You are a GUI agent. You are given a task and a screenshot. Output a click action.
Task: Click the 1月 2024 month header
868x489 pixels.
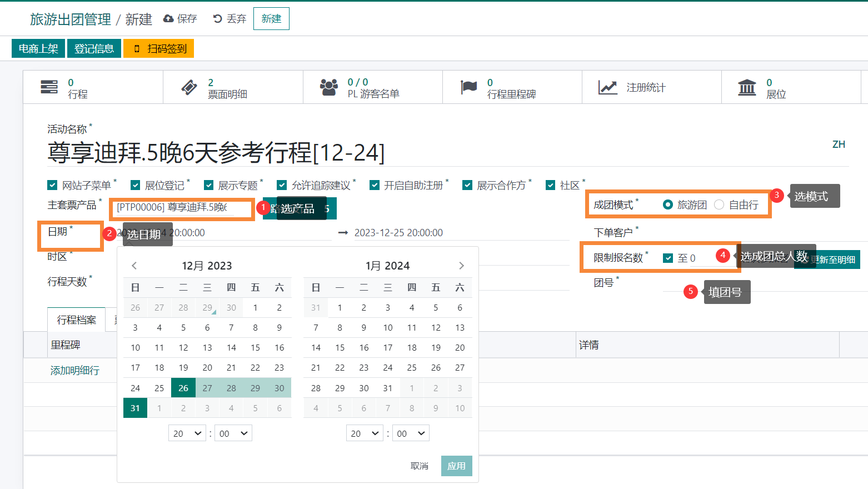point(387,266)
